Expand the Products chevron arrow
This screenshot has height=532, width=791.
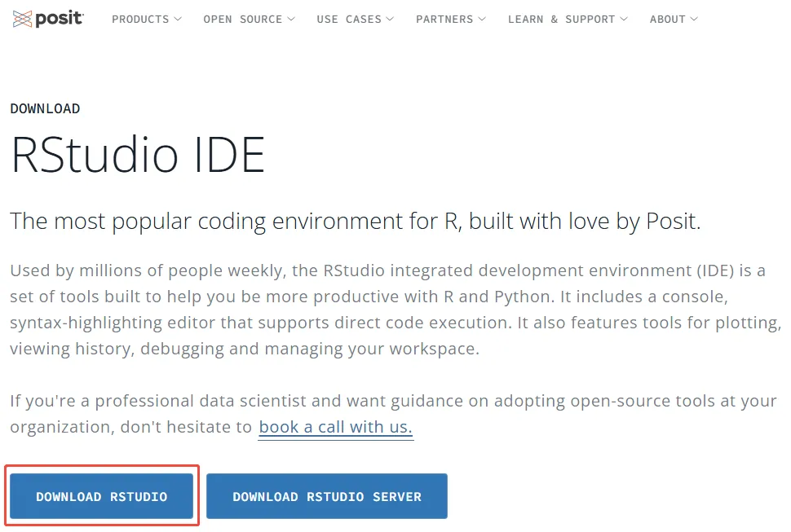(x=178, y=19)
